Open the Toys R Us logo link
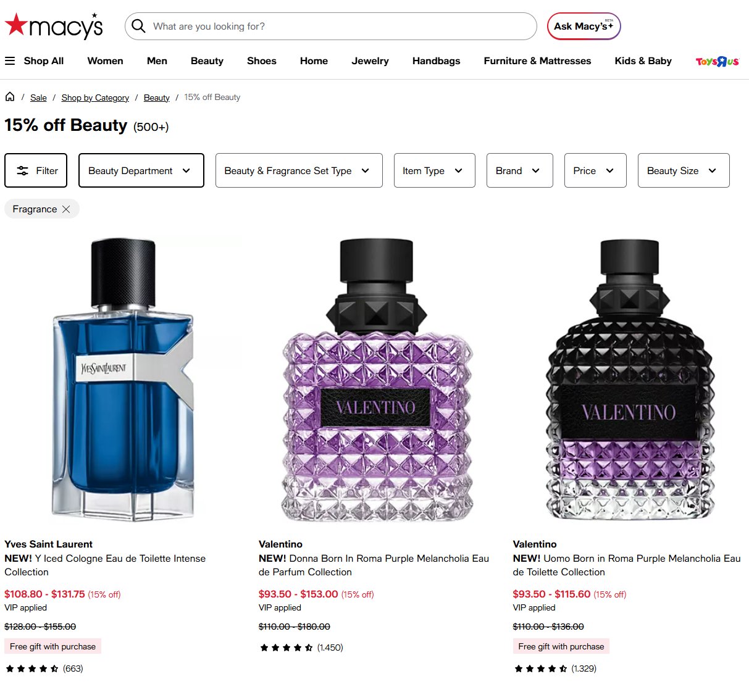Screen dimensions: 749x700 point(717,61)
